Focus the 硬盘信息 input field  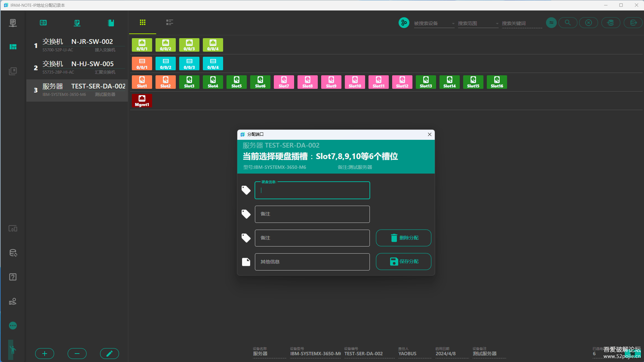(x=312, y=190)
